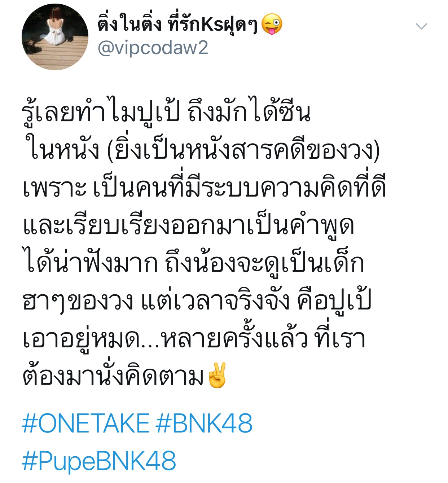Viewport: 448px width, 483px height.
Task: Tap tweet line starting รู้เลยทำไมปูเป้
Action: [166, 111]
